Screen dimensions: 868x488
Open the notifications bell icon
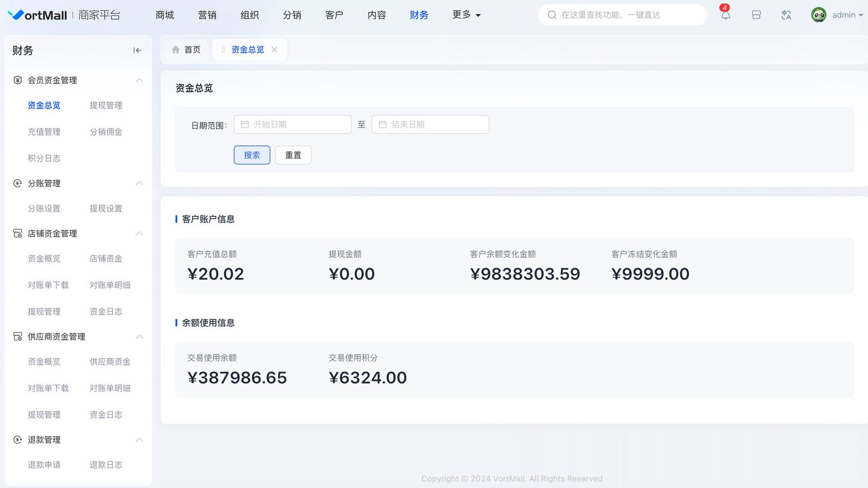pyautogui.click(x=725, y=15)
